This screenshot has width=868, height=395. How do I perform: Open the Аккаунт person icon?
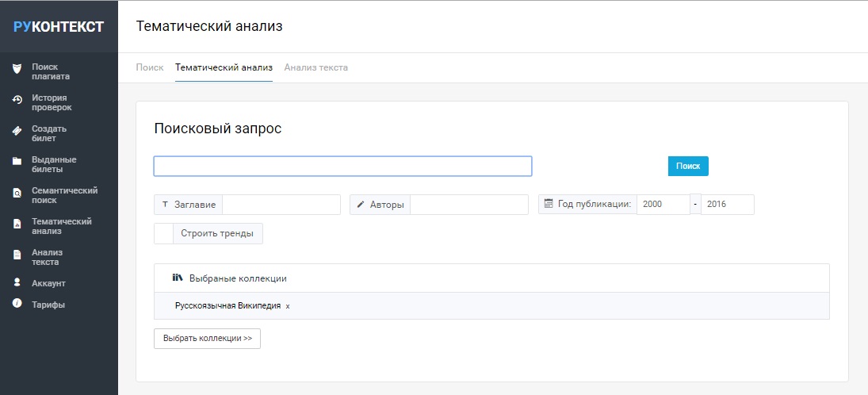point(17,282)
